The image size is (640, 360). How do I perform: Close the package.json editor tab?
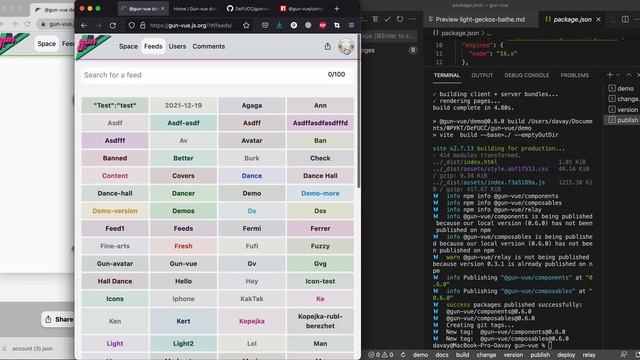[598, 19]
